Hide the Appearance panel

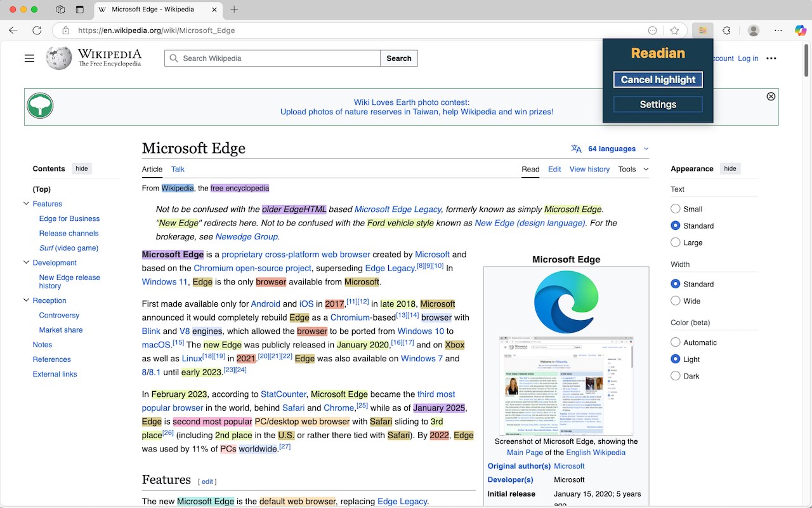[730, 169]
